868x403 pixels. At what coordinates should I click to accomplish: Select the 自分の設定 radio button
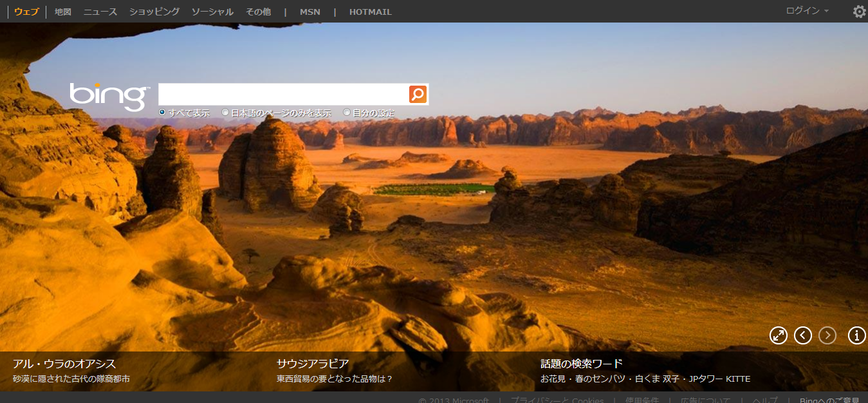[x=347, y=112]
